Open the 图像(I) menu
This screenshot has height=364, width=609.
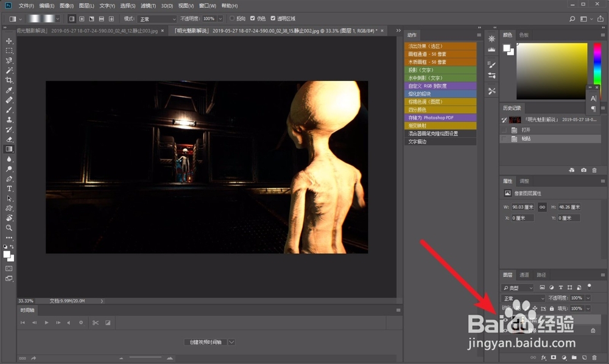coord(66,6)
